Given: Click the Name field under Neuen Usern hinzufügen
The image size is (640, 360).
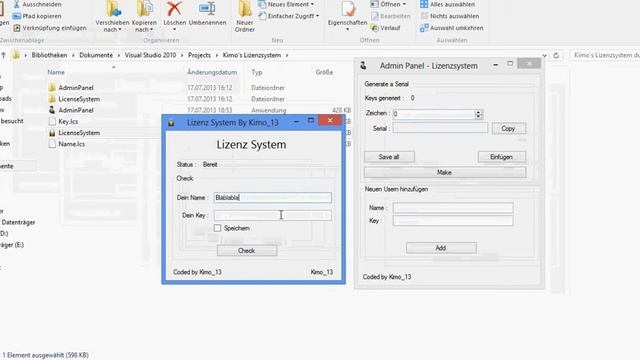Looking at the screenshot, I should coord(453,208).
